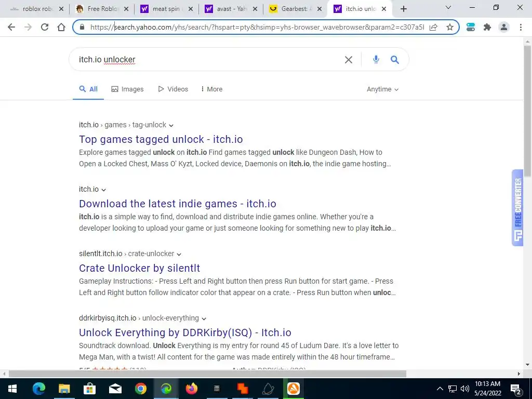
Task: Start voice search with microphone
Action: 376,60
